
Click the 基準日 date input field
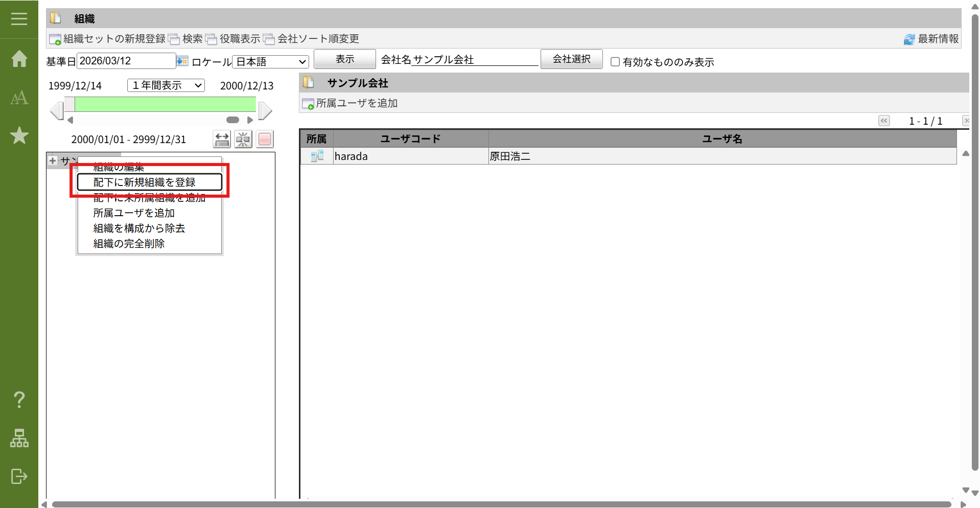coord(126,61)
